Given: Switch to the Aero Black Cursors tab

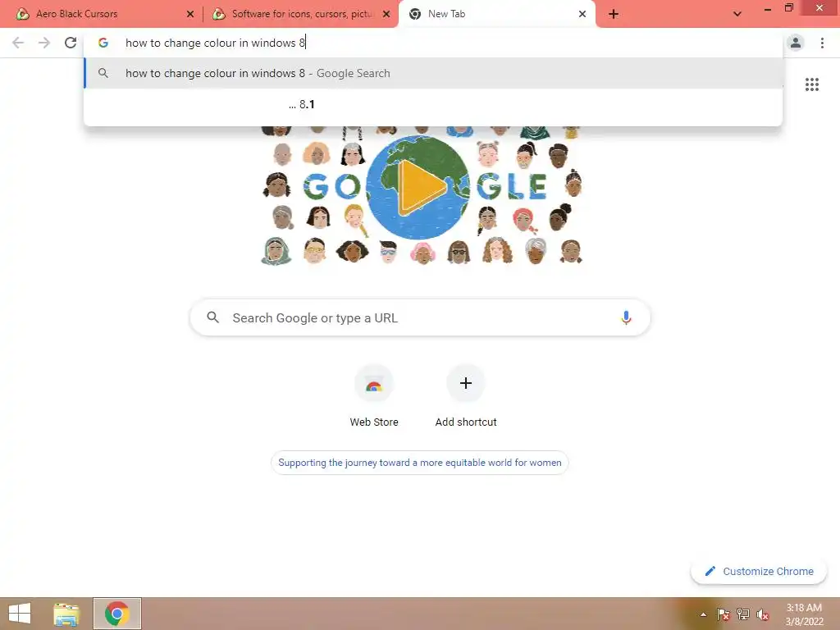Looking at the screenshot, I should coord(102,14).
